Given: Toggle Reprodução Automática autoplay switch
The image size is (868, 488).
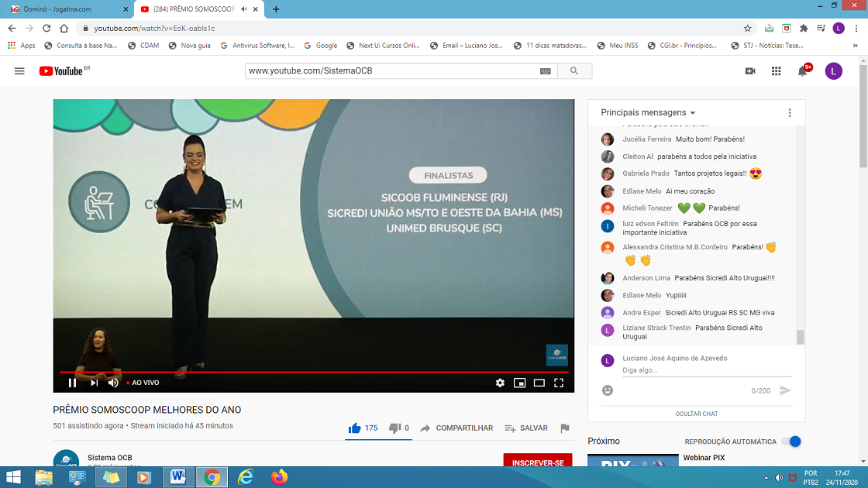Looking at the screenshot, I should coord(790,442).
